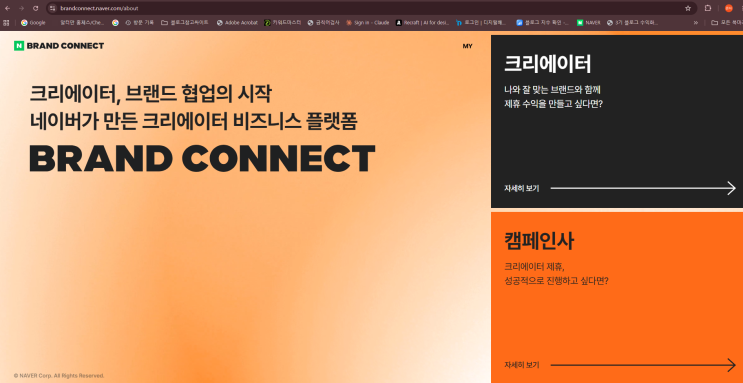Reload the page with the refresh icon
This screenshot has height=383, width=743.
[x=36, y=9]
